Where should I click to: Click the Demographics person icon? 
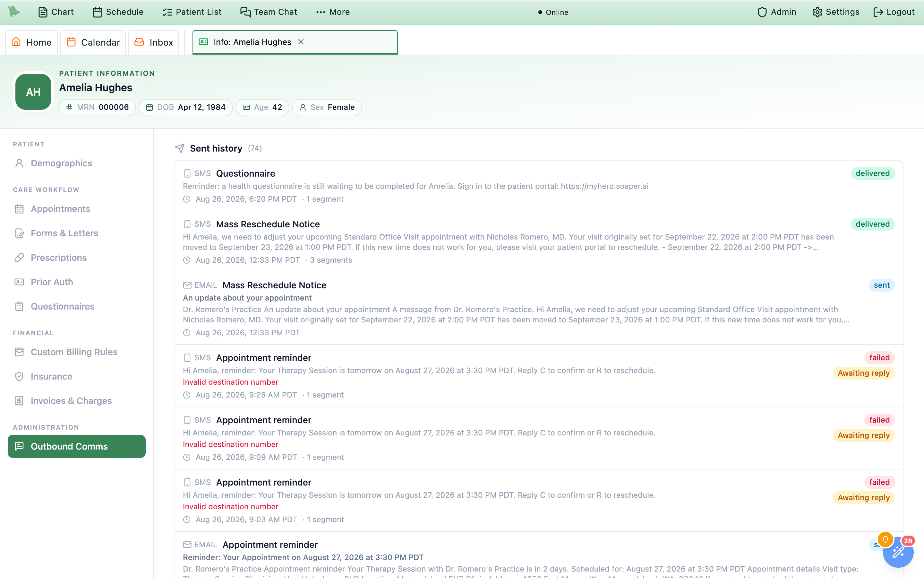[x=19, y=163]
